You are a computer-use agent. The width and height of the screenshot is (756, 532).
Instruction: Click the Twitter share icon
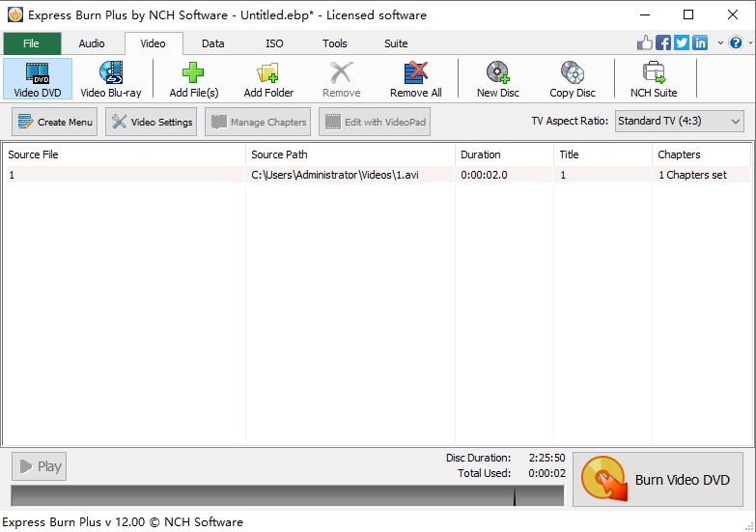pyautogui.click(x=682, y=42)
